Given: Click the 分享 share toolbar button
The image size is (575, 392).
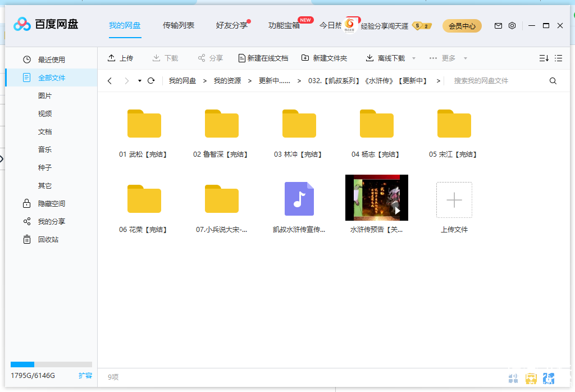Looking at the screenshot, I should pos(211,58).
